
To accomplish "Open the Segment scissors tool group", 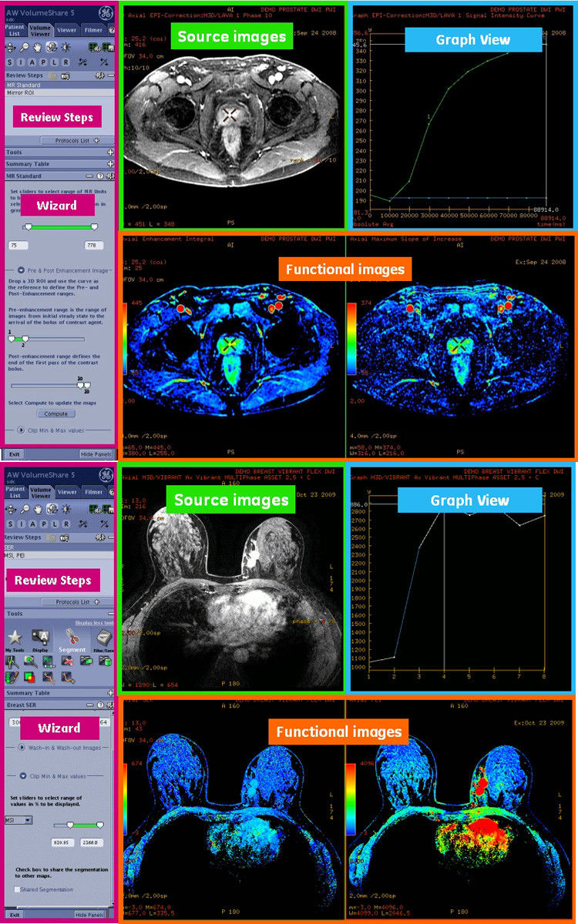I will pos(72,641).
